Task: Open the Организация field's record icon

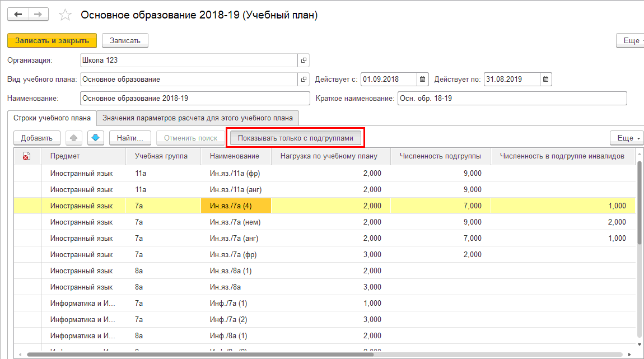Action: point(304,60)
